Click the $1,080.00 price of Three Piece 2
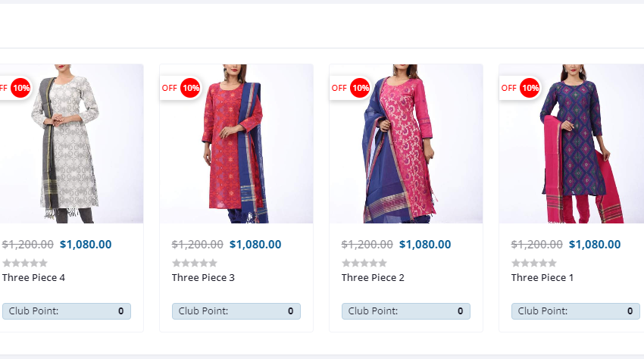644x359 pixels. pos(425,245)
